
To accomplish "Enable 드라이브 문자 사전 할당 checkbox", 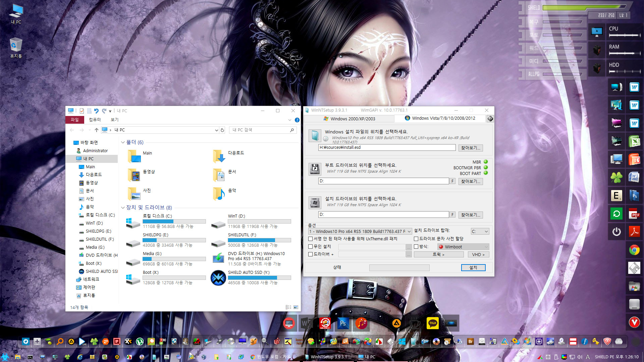I will click(416, 239).
